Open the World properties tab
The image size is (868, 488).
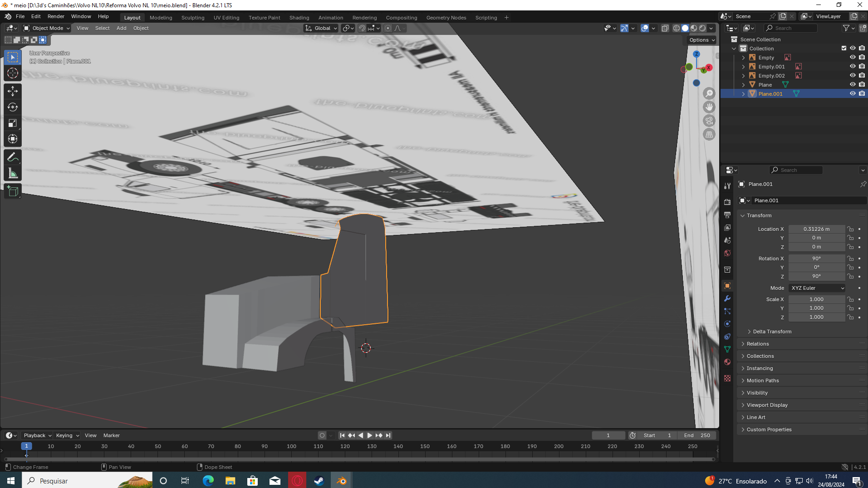coord(727,253)
